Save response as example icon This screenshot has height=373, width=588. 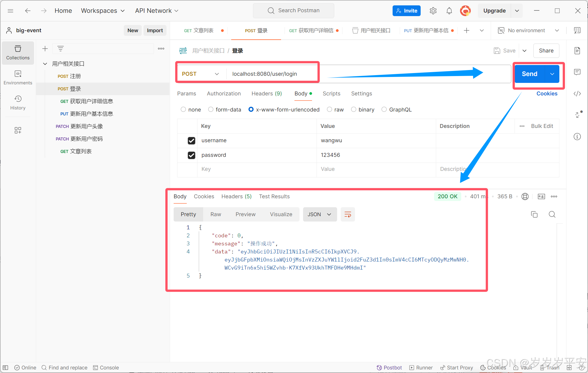point(541,196)
